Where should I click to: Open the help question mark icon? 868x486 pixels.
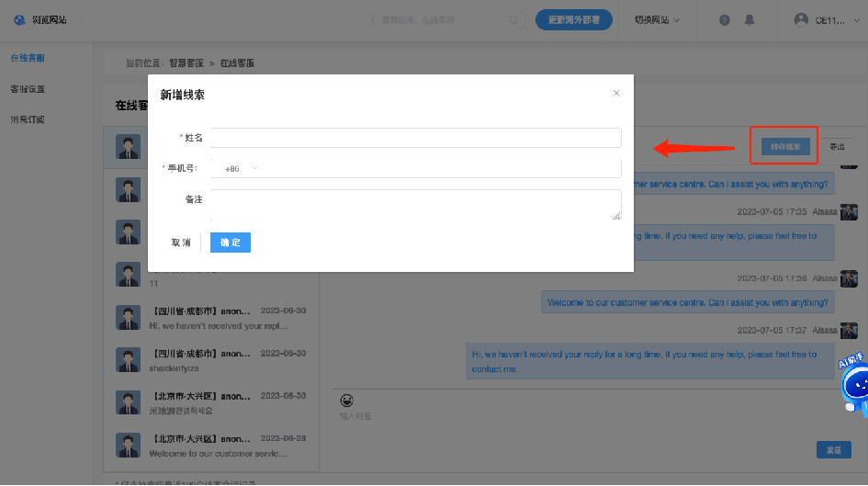[724, 20]
